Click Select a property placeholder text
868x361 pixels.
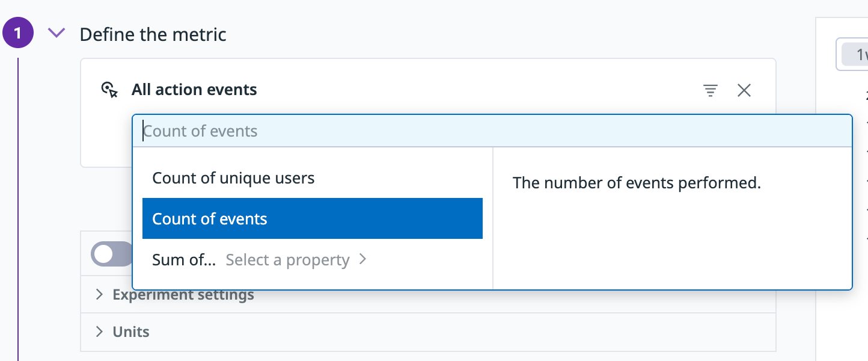pos(287,260)
